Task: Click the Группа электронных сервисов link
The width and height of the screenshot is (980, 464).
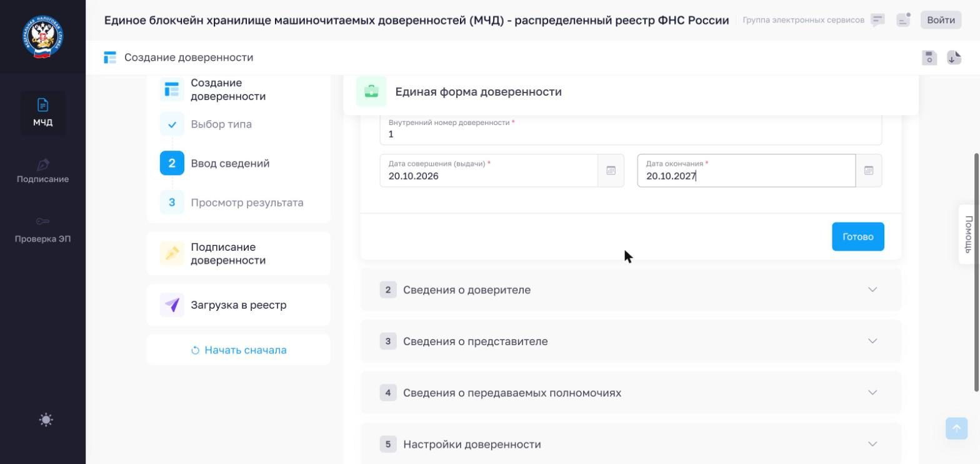Action: pos(803,20)
